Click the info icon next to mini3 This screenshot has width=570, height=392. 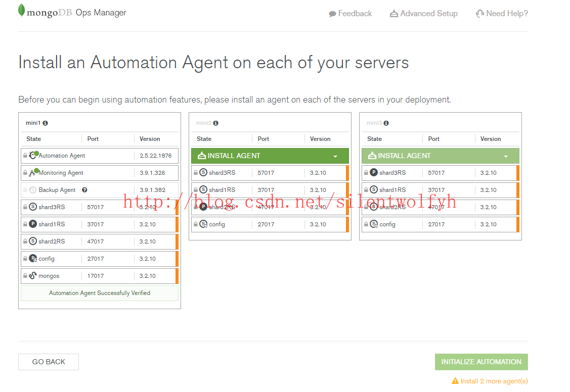tap(386, 123)
